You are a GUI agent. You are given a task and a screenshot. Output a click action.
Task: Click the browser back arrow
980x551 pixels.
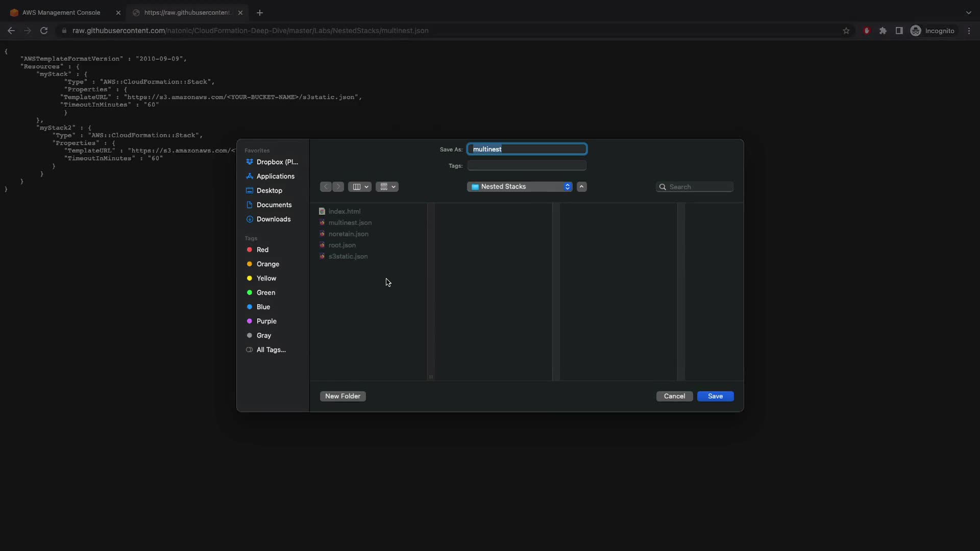coord(11,31)
